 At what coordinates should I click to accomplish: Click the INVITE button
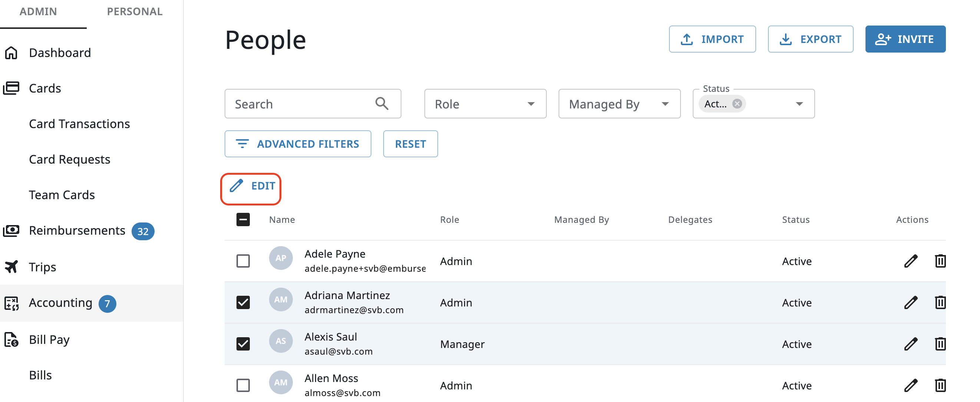point(905,39)
